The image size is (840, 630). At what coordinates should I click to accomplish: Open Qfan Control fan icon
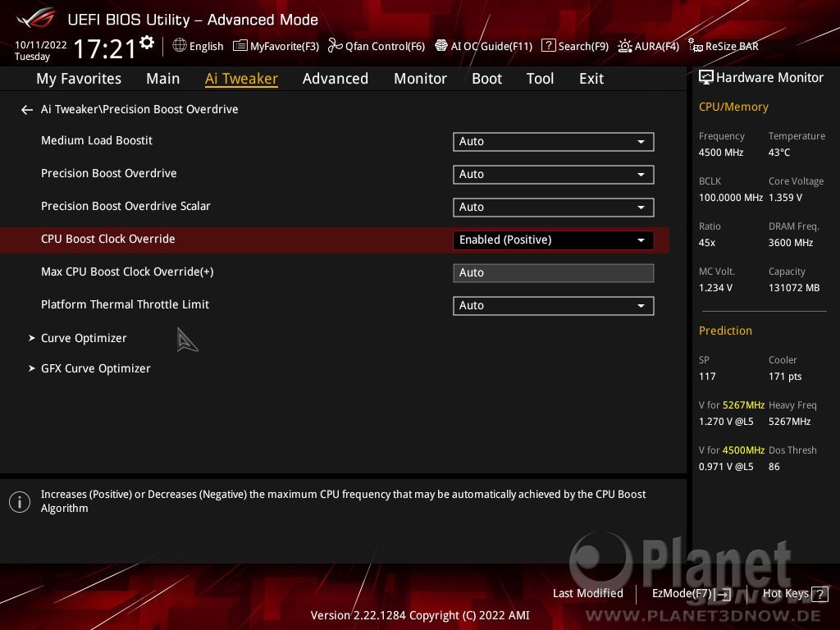[335, 46]
